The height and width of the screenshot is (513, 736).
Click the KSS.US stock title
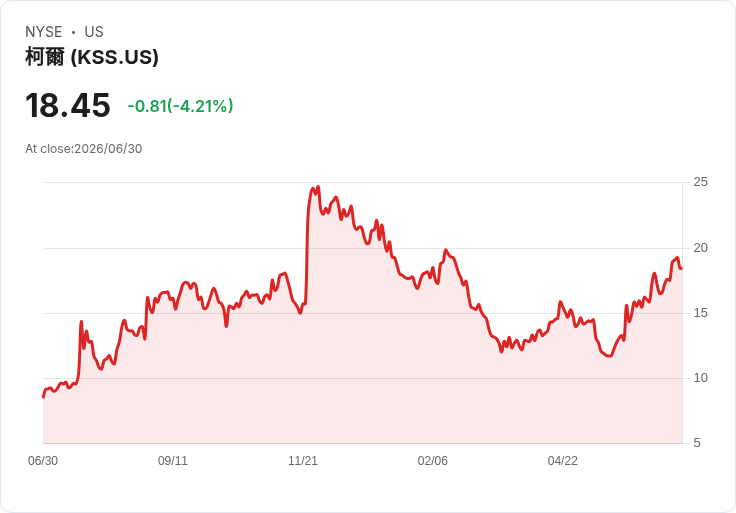pos(92,57)
